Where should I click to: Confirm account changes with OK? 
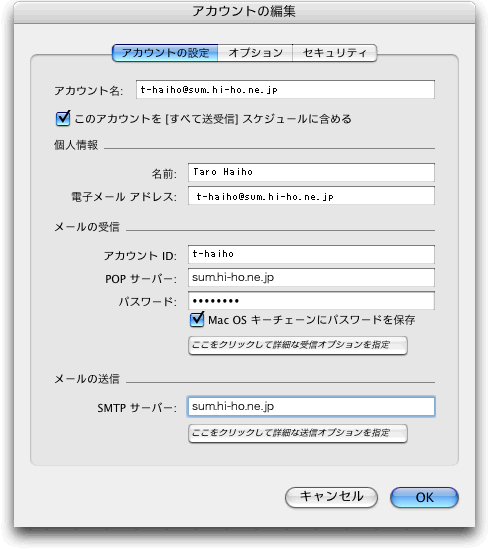[x=424, y=497]
